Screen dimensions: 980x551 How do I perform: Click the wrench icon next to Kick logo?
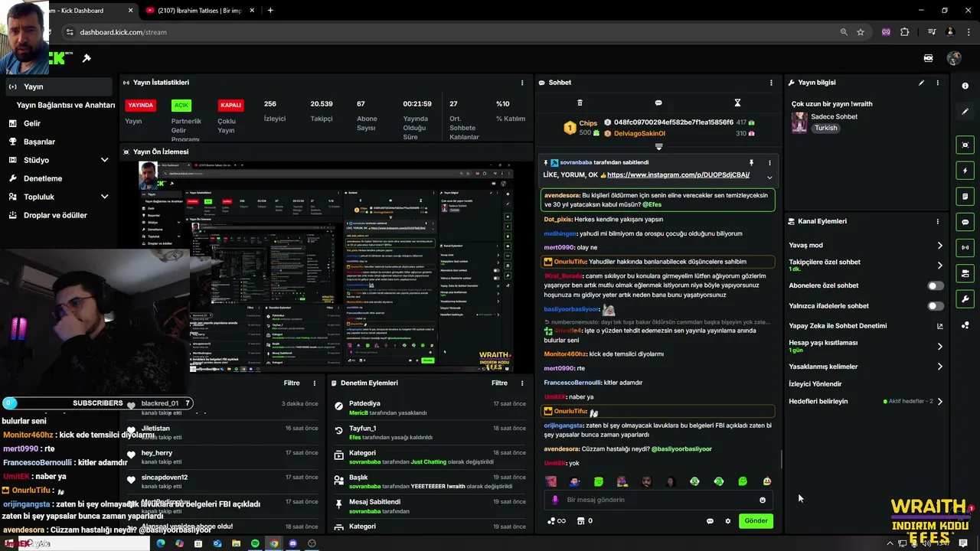[x=87, y=58]
